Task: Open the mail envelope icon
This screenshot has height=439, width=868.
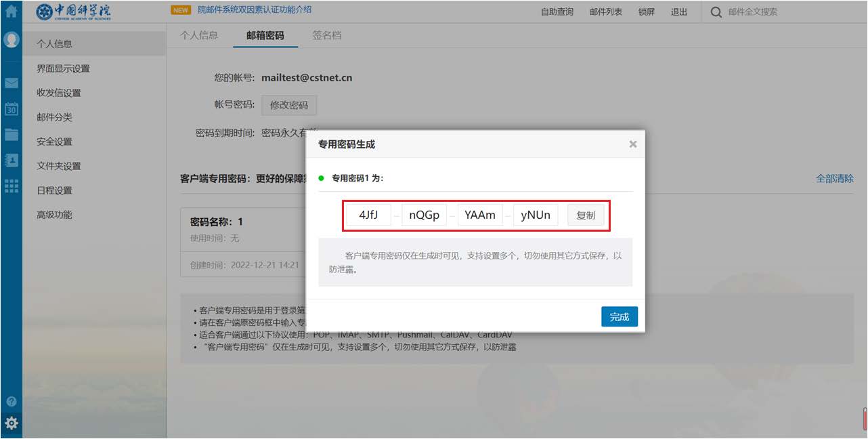Action: (x=11, y=83)
